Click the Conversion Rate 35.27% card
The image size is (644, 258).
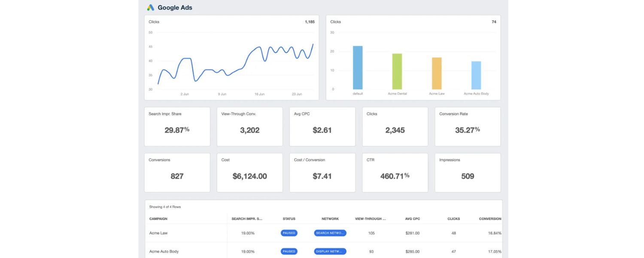(468, 127)
